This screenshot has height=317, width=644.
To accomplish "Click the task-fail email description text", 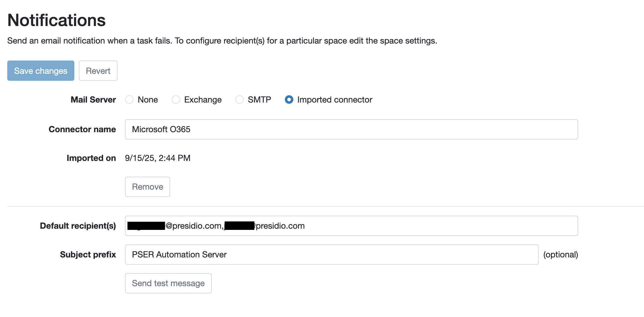I will pyautogui.click(x=222, y=41).
